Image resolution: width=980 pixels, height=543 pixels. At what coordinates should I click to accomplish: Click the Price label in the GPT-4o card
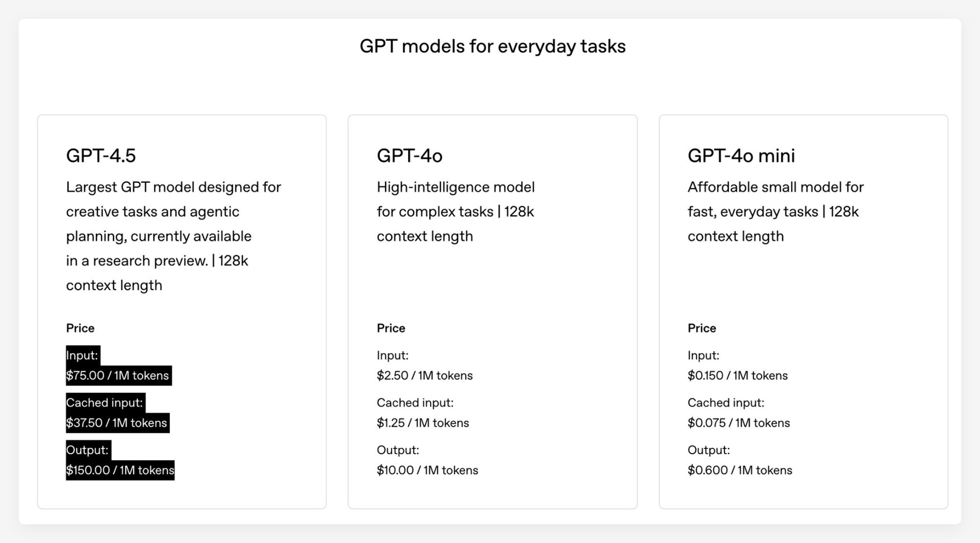(391, 328)
